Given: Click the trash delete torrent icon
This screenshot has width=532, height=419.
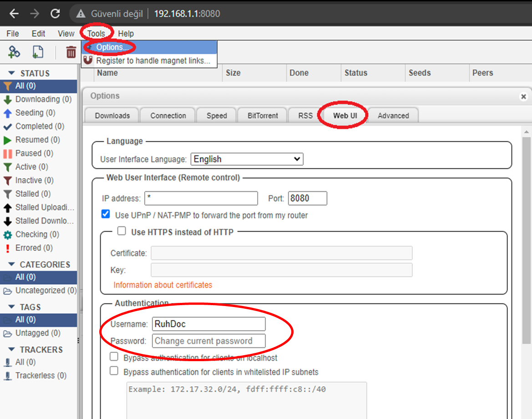Looking at the screenshot, I should coord(71,52).
